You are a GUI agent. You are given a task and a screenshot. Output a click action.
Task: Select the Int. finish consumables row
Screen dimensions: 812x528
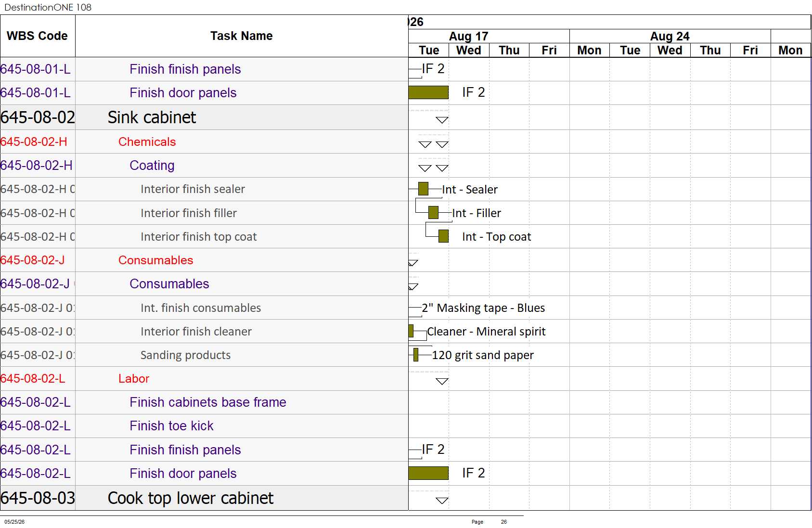[x=204, y=308]
